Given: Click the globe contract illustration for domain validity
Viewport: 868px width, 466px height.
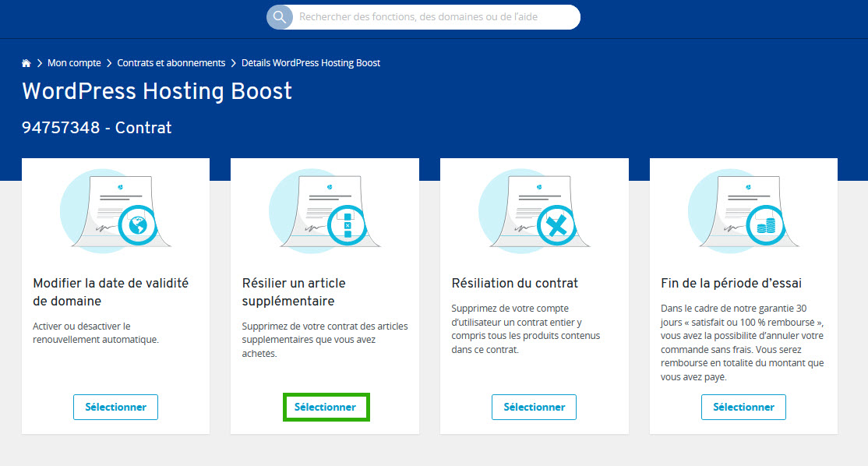Looking at the screenshot, I should click(x=115, y=211).
